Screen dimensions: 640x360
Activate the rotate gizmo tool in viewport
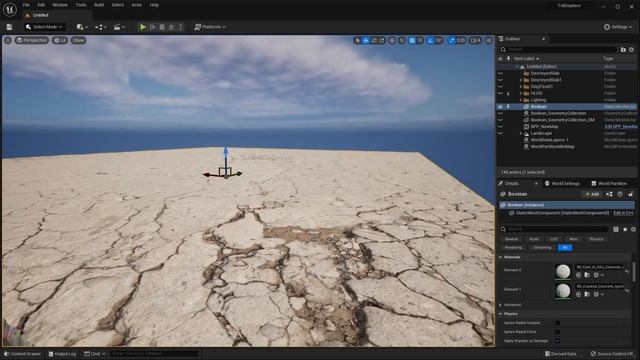(374, 40)
